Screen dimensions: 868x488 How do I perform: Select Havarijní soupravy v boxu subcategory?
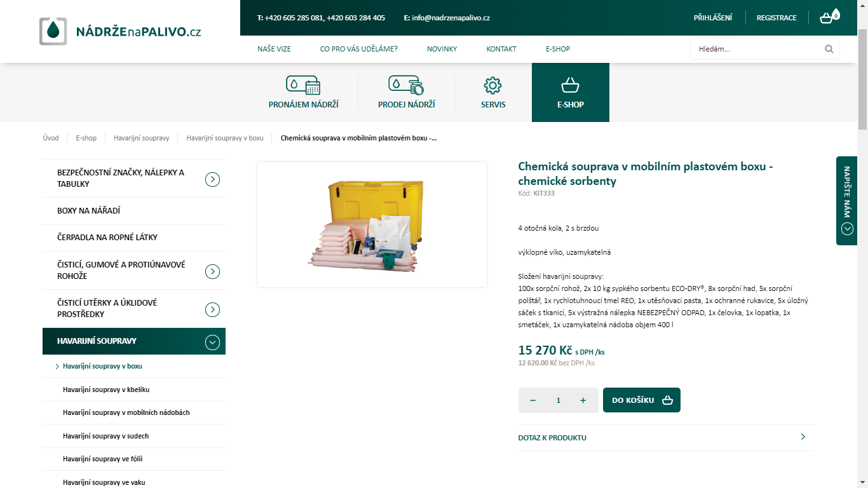(102, 367)
